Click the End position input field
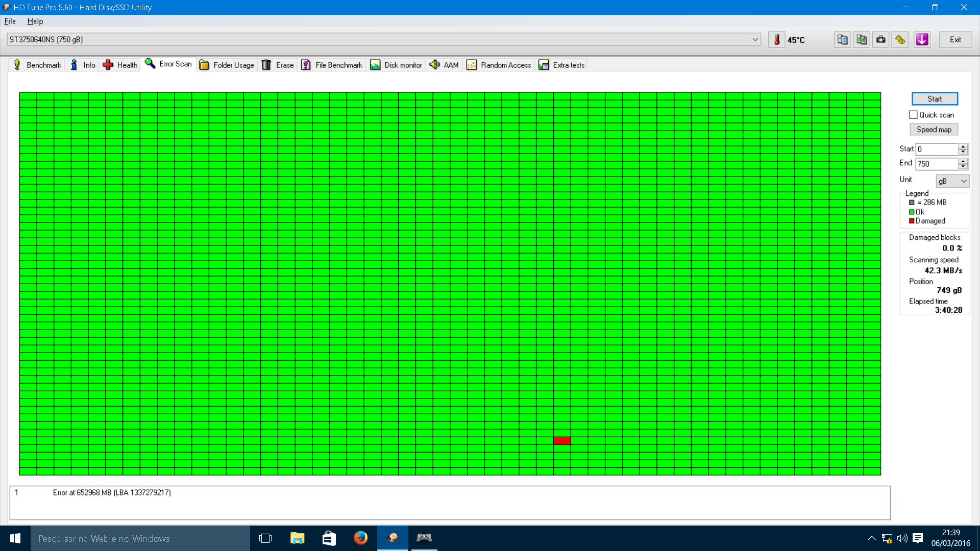 (x=937, y=164)
